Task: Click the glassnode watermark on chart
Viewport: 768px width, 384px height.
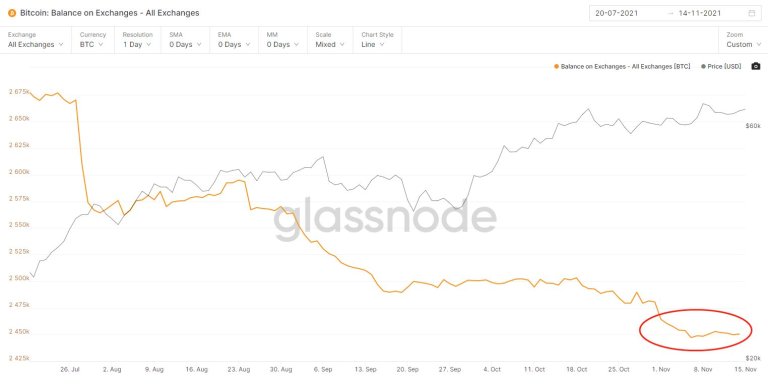Action: (385, 218)
